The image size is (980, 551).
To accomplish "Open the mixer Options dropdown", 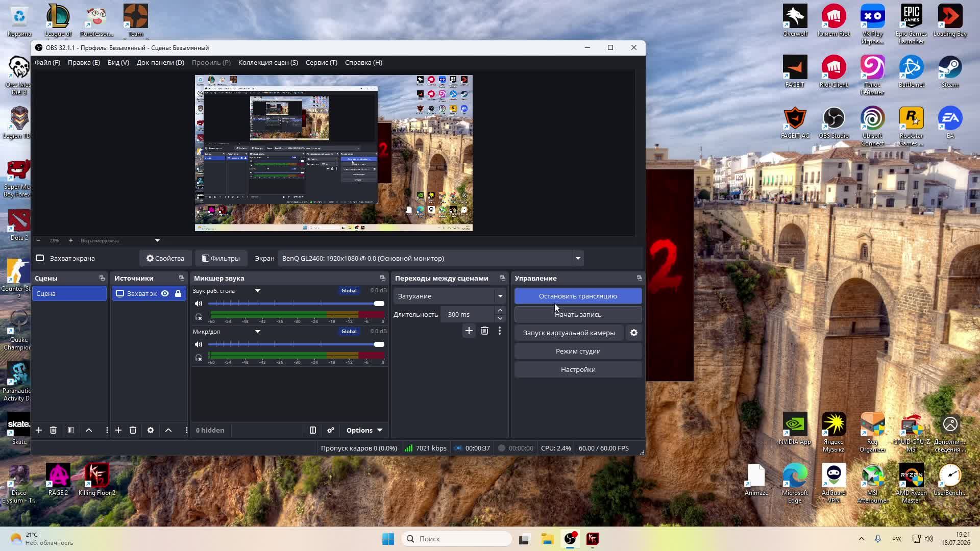I will pos(364,430).
